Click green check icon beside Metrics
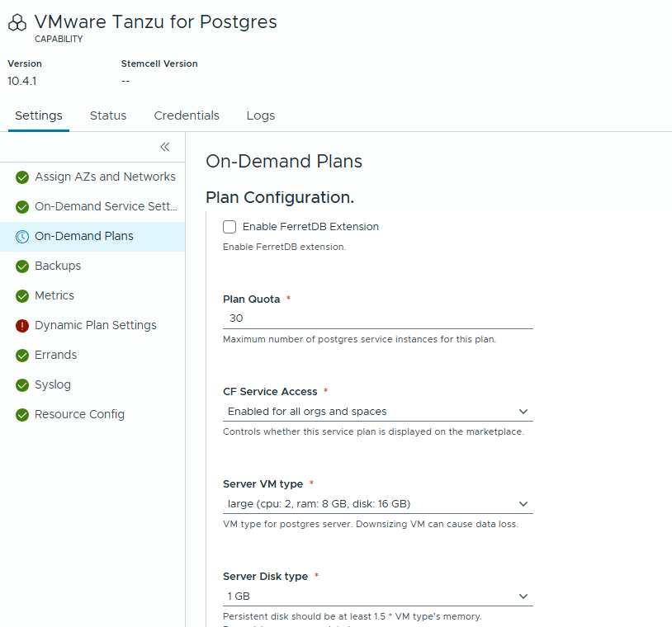Image resolution: width=672 pixels, height=627 pixels. tap(22, 296)
